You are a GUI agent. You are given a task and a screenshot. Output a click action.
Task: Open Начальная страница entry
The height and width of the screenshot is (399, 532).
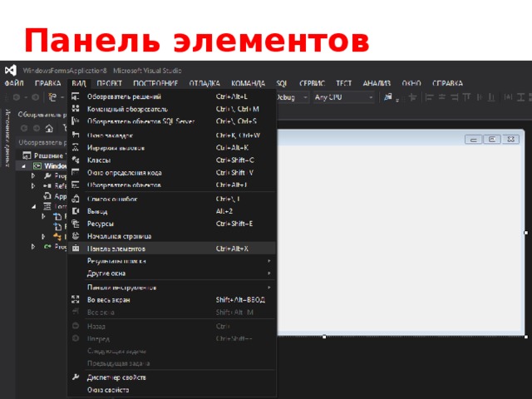click(172, 236)
